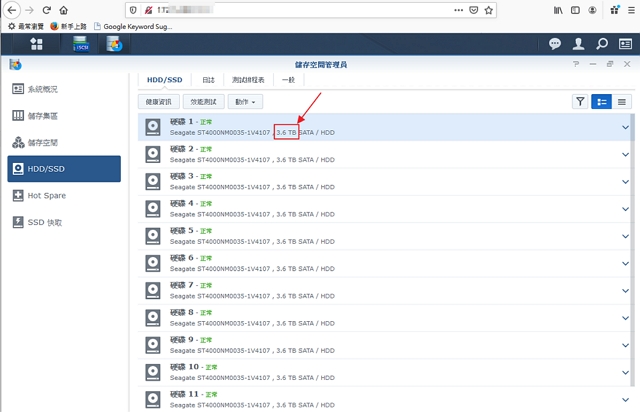Open 系統概況 in the sidebar
The width and height of the screenshot is (640, 412).
[64, 89]
